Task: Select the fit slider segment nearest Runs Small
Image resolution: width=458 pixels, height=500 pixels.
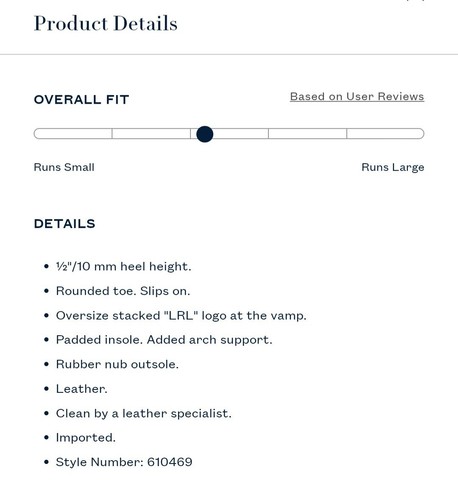Action: tap(73, 134)
